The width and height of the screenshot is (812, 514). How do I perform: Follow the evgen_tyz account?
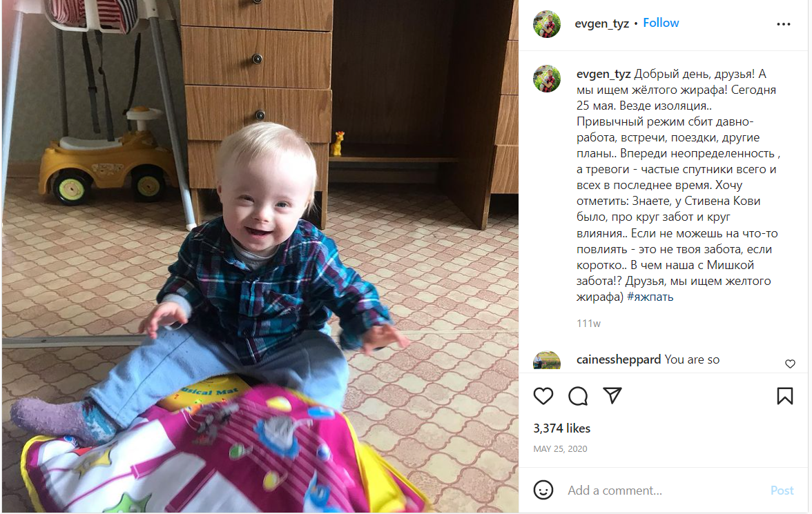(x=661, y=23)
